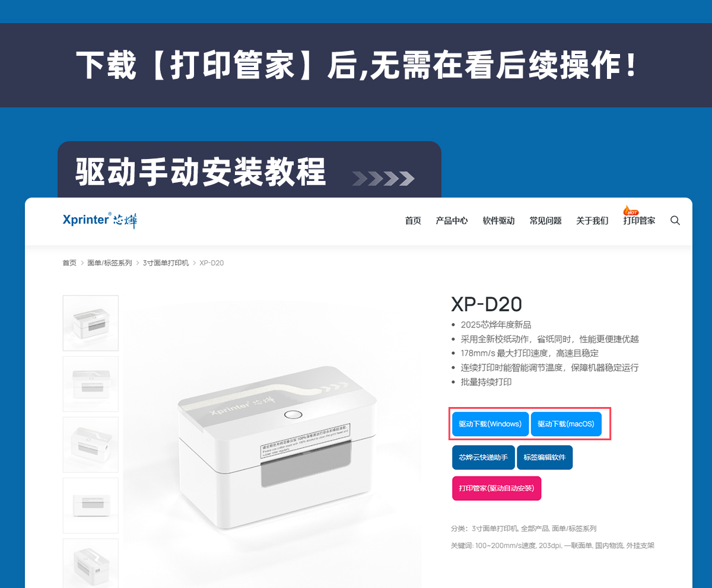Click the HOT flame badge above 打印管家
The width and height of the screenshot is (712, 588).
[631, 211]
